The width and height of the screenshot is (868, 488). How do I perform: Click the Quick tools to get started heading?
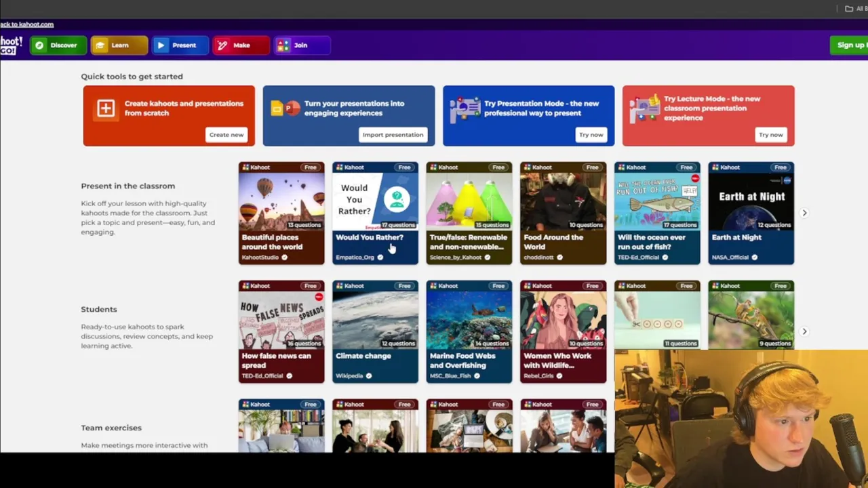132,77
